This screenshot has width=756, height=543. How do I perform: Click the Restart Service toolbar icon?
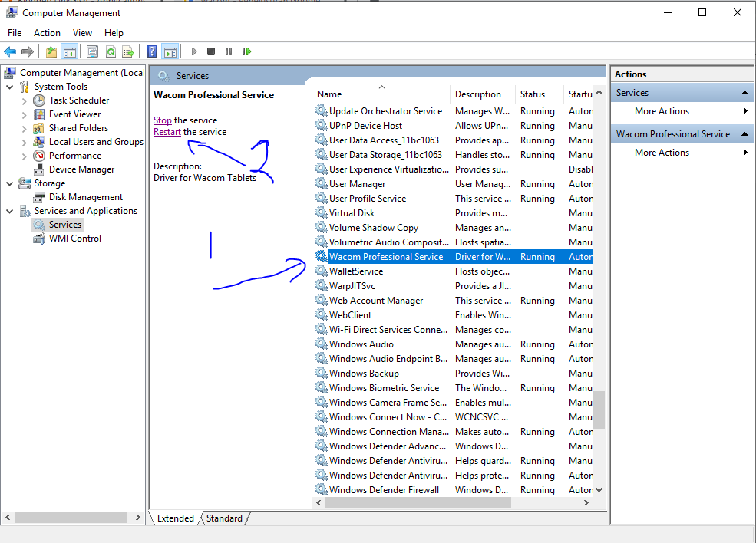pyautogui.click(x=246, y=51)
